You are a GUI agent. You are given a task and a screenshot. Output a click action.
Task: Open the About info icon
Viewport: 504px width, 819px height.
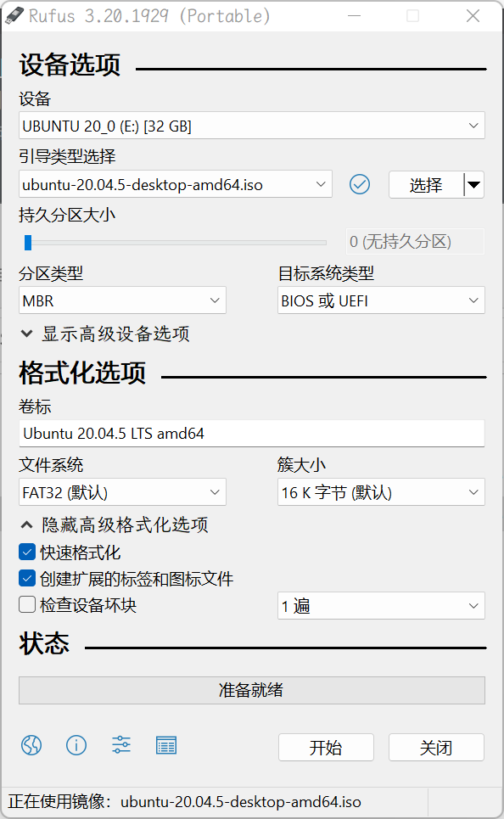[x=76, y=745]
